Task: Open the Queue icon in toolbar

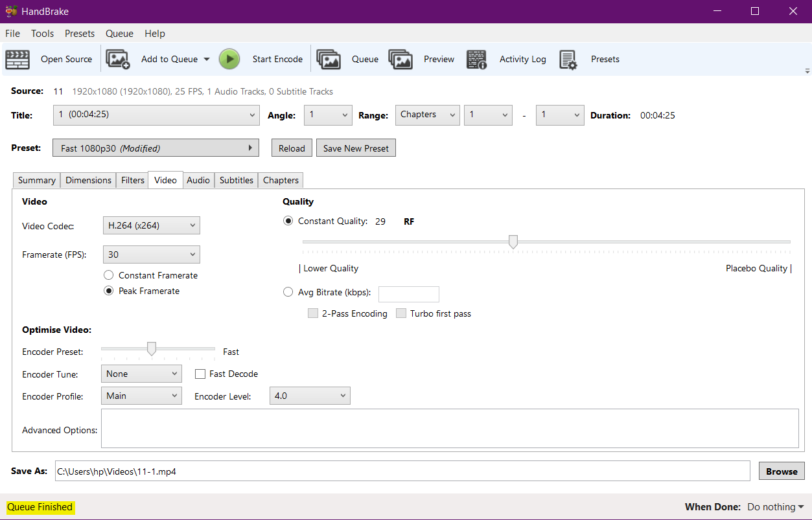Action: click(x=329, y=59)
